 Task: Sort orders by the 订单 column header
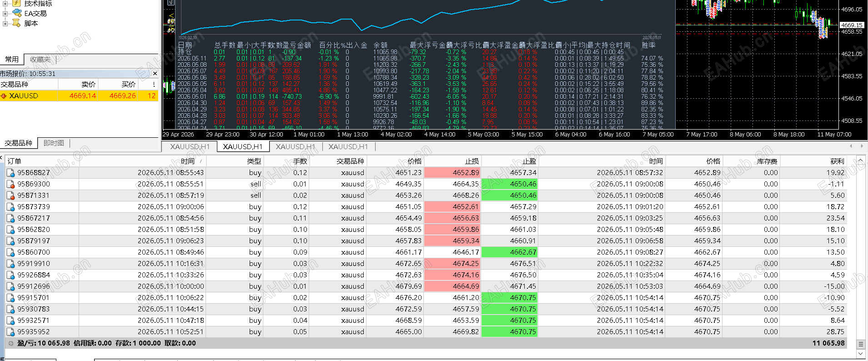pyautogui.click(x=42, y=161)
